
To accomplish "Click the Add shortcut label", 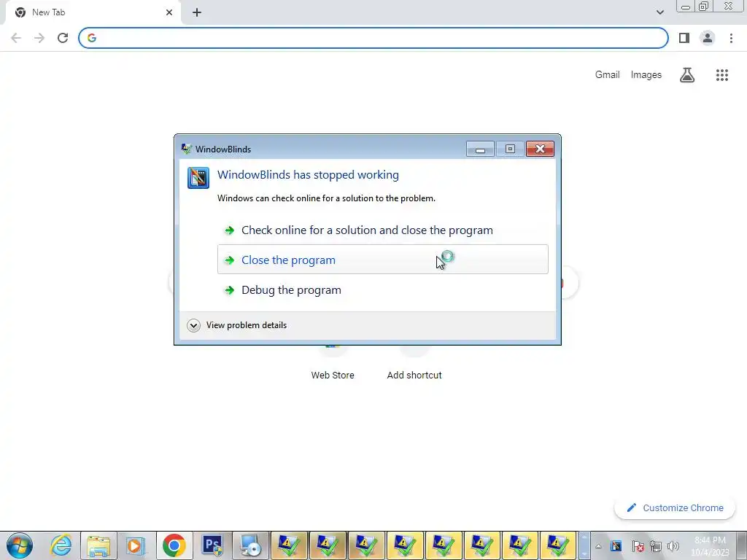I will (x=414, y=376).
